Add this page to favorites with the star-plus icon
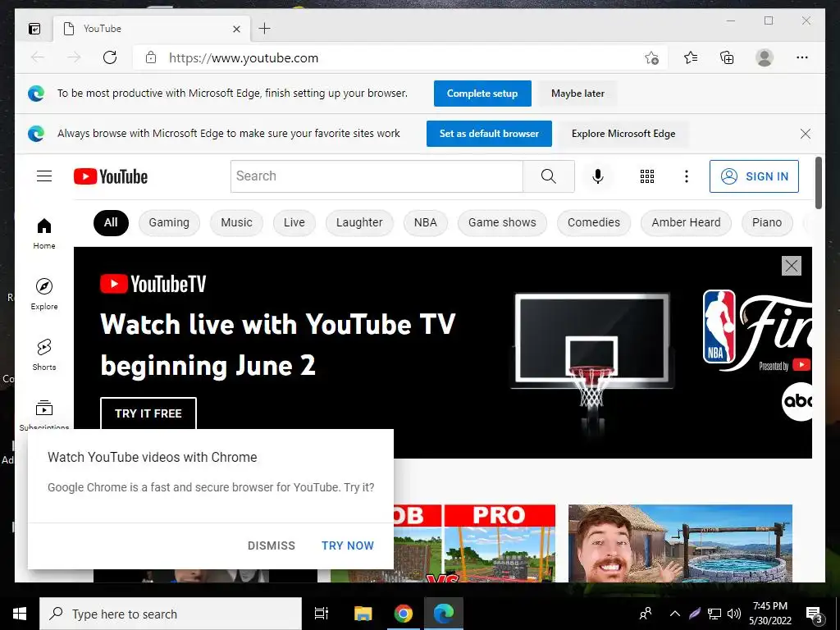 click(651, 58)
